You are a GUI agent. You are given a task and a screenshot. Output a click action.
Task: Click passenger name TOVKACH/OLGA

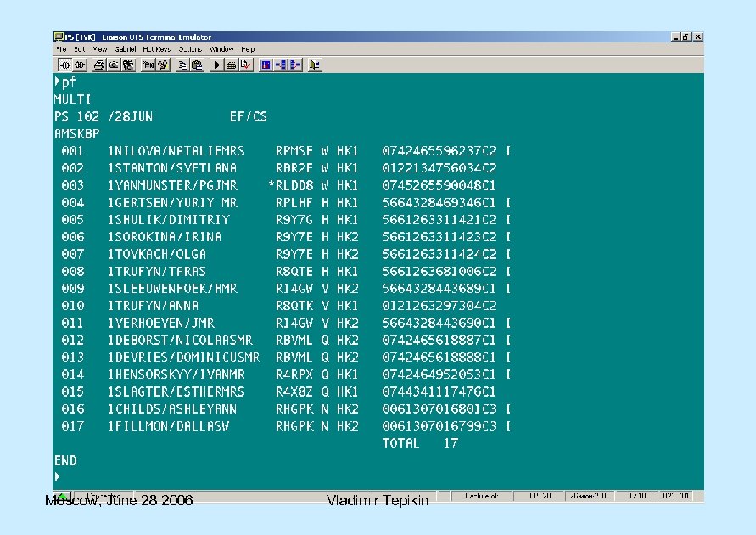(x=160, y=254)
